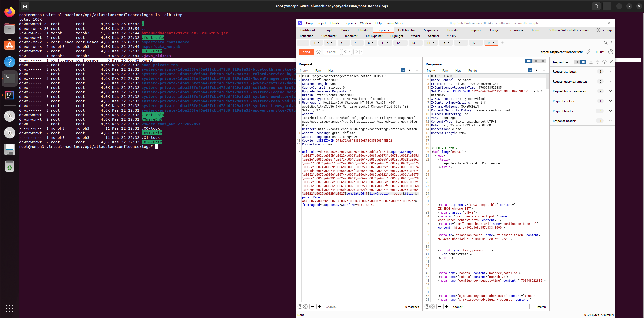Screen dimensions: 644x318
Task: Open history forward dropdown arrow
Action: pos(361,52)
